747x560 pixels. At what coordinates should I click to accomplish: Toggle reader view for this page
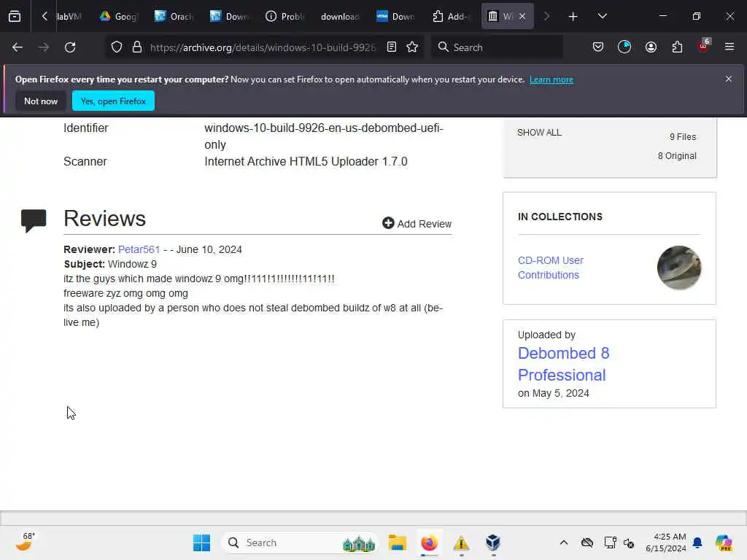coord(392,47)
